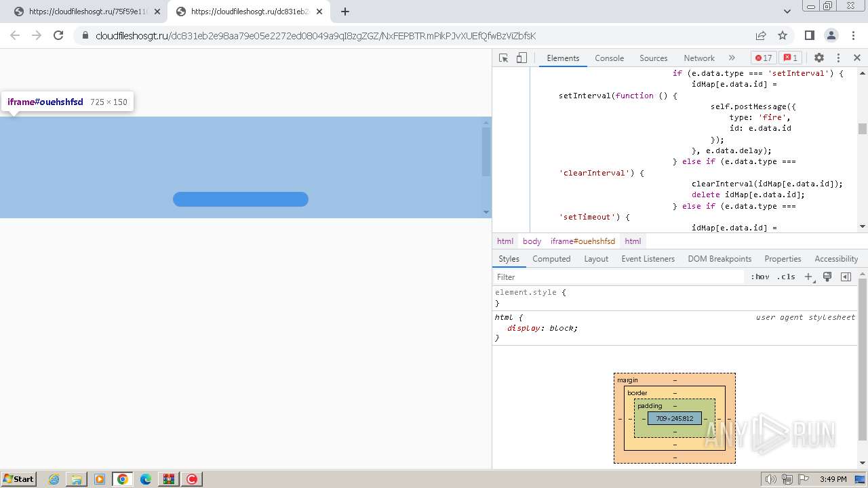Open DevTools settings gear
The width and height of the screenshot is (868, 488).
(819, 58)
